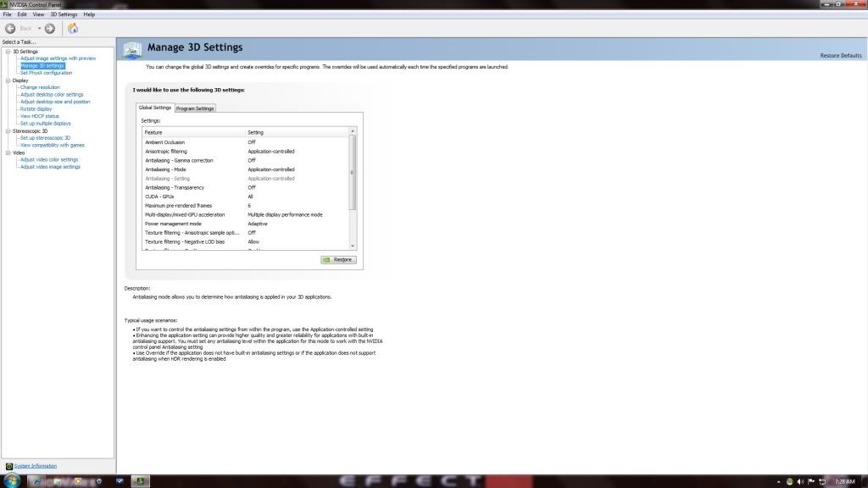Click the Action Center flag icon
The width and height of the screenshot is (868, 488).
(811, 482)
